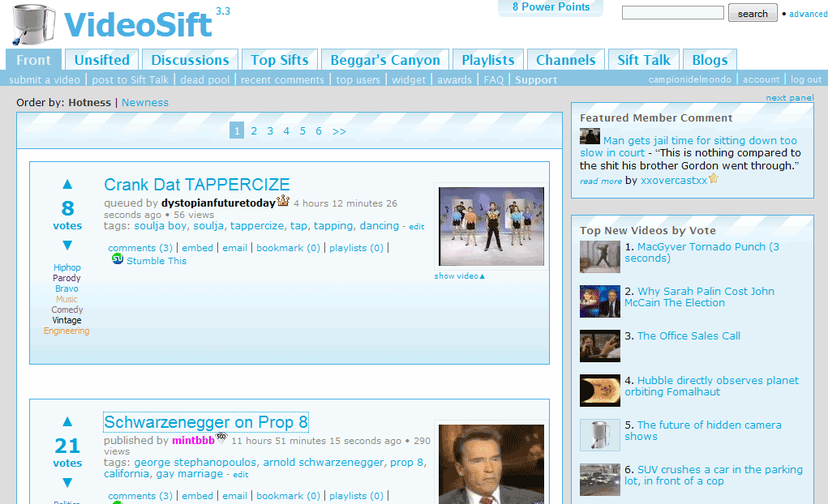Click the Engineering channel link
828x504 pixels.
pos(66,331)
